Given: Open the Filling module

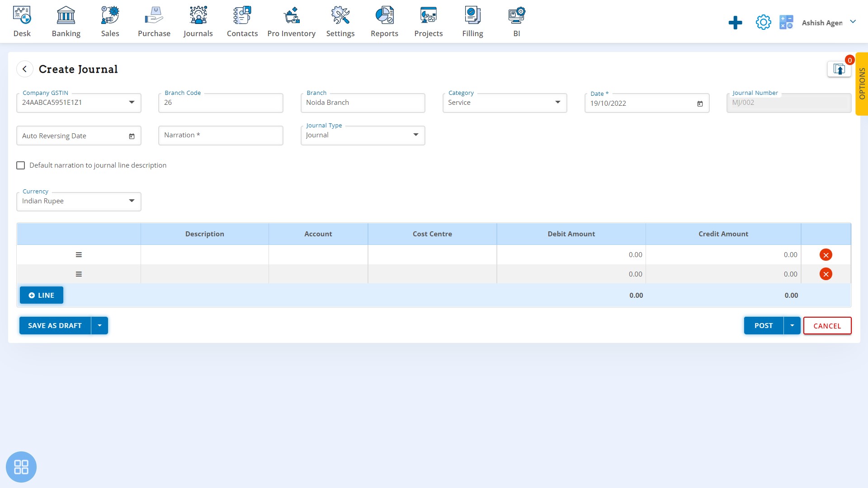Looking at the screenshot, I should [x=473, y=21].
